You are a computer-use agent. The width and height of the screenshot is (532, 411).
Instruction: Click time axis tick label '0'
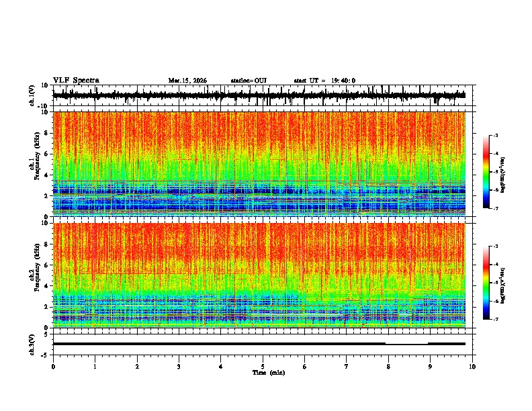coord(53,367)
